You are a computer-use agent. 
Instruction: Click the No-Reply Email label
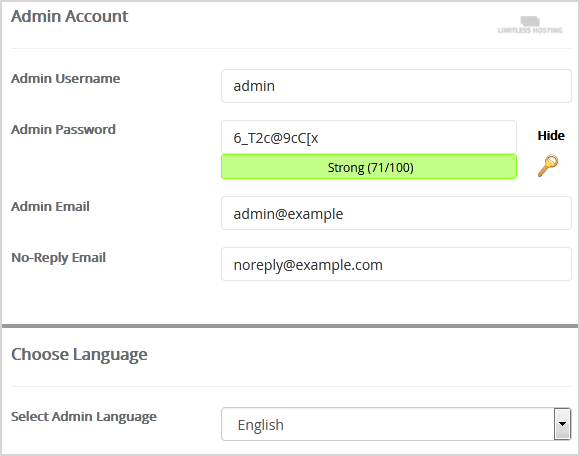[58, 258]
